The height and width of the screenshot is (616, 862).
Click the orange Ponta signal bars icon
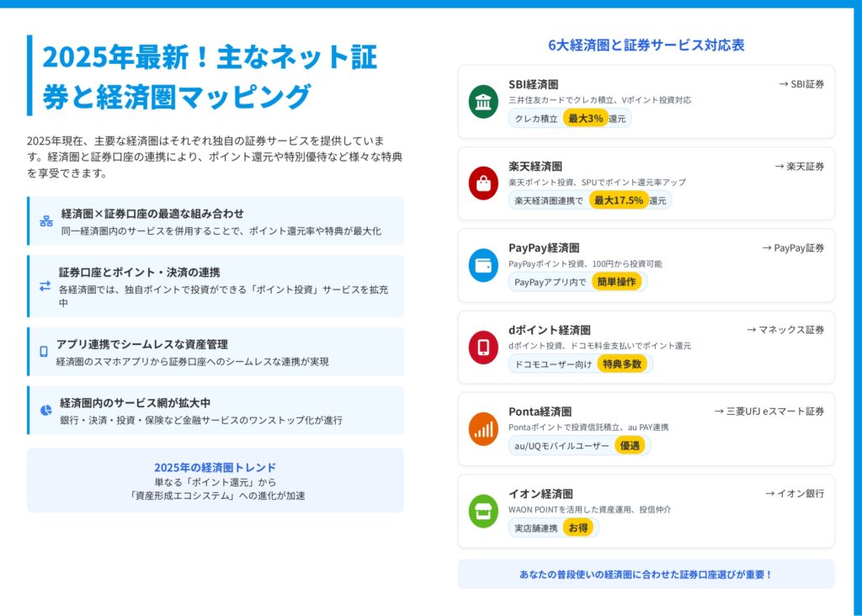483,429
